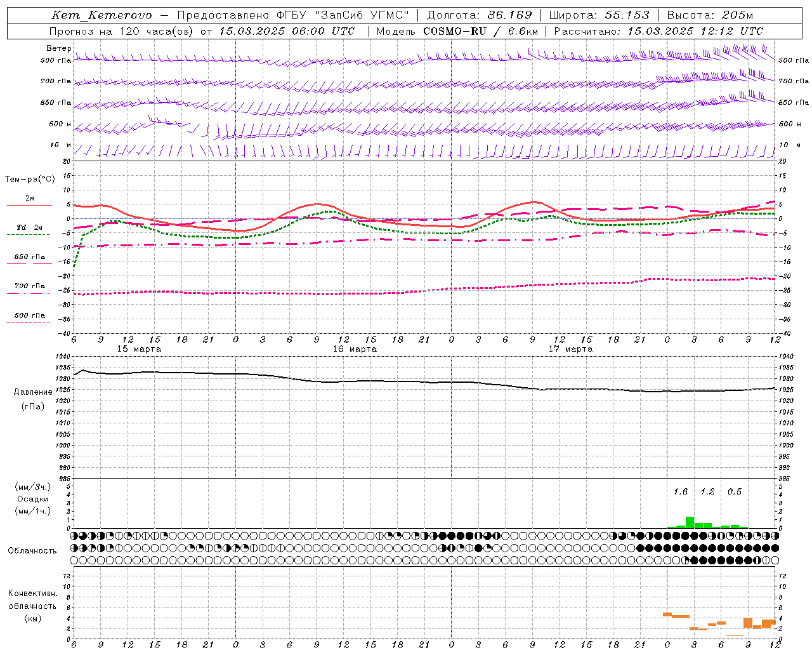The image size is (812, 650).
Task: Click the Kem_Kemerovo station title
Action: click(101, 15)
